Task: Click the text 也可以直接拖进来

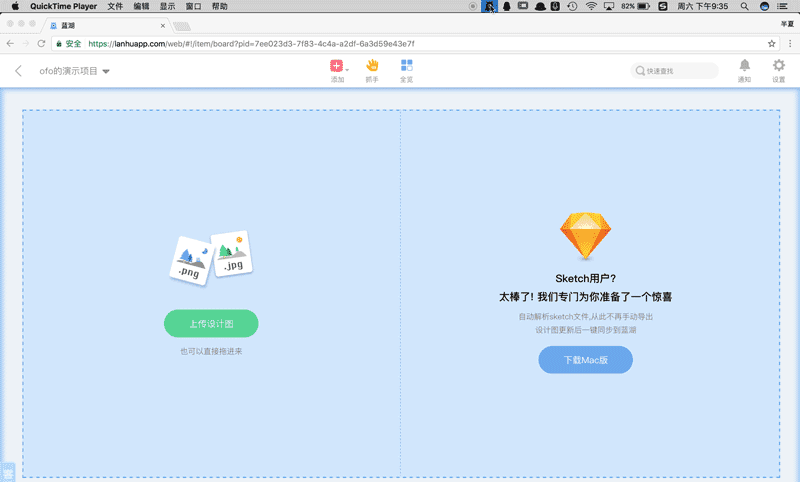Action: tap(211, 351)
